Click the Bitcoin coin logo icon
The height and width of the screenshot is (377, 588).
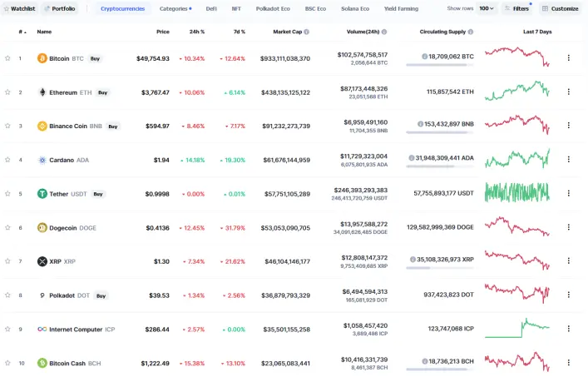click(x=42, y=58)
